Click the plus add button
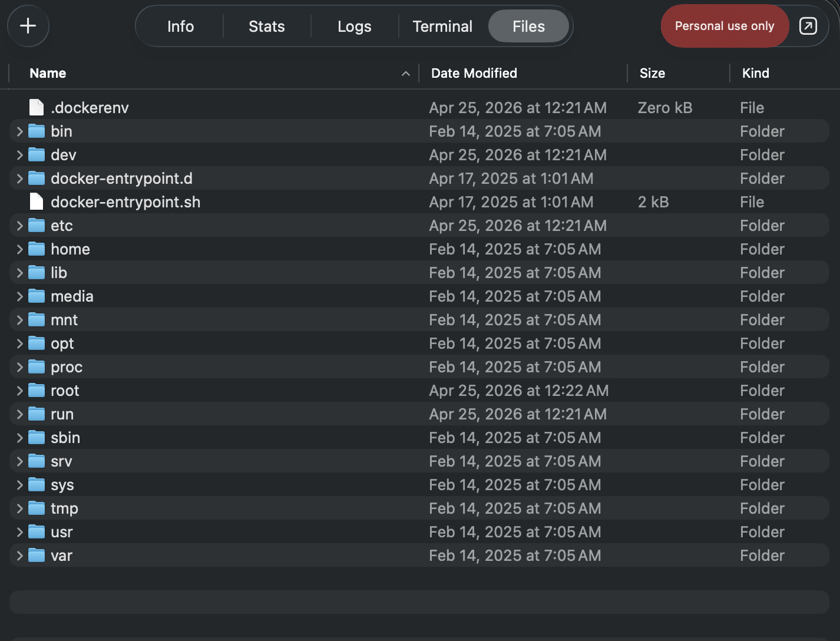 point(28,26)
